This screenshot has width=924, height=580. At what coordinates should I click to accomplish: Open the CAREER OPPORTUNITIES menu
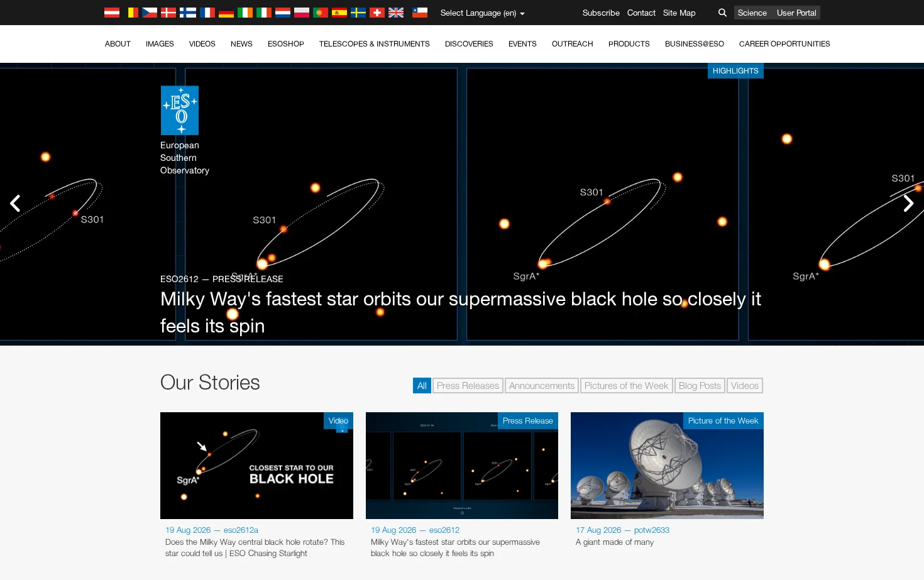tap(784, 44)
